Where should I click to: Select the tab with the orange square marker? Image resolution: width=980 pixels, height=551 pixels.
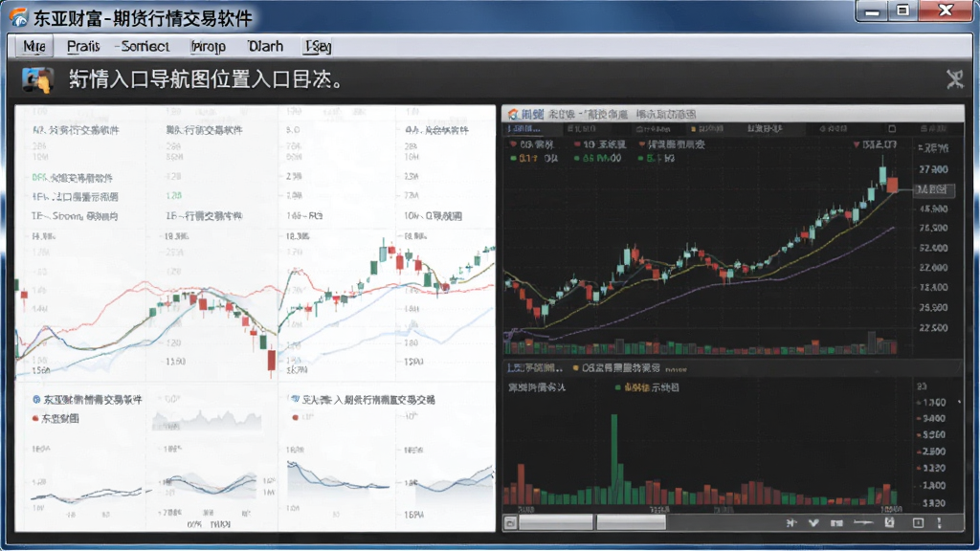(707, 129)
